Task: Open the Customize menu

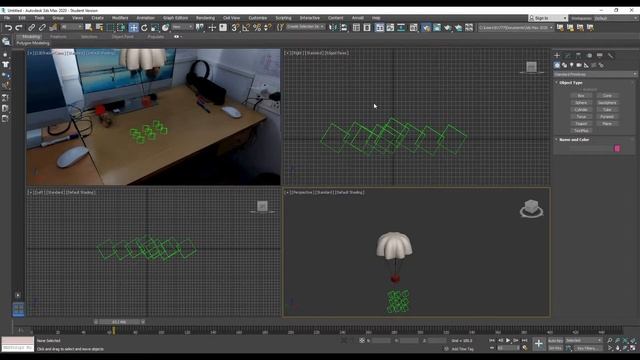Action: coord(258,18)
